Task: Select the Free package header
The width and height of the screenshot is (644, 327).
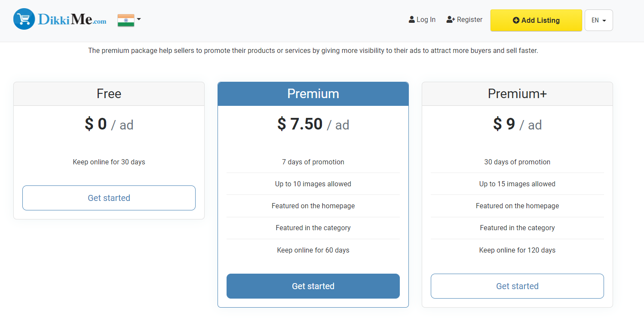Action: point(109,94)
